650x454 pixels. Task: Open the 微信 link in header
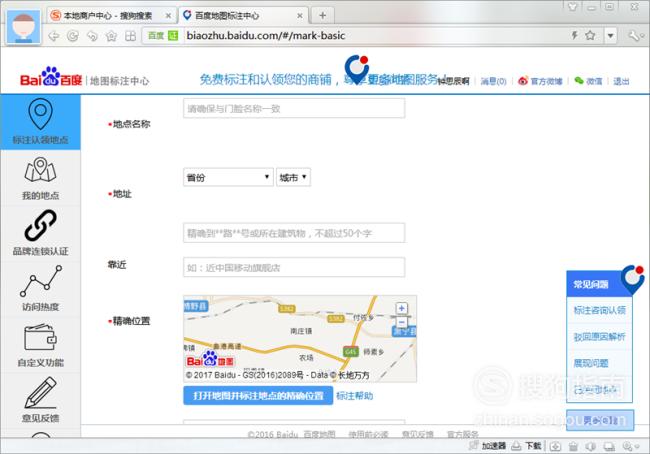588,81
